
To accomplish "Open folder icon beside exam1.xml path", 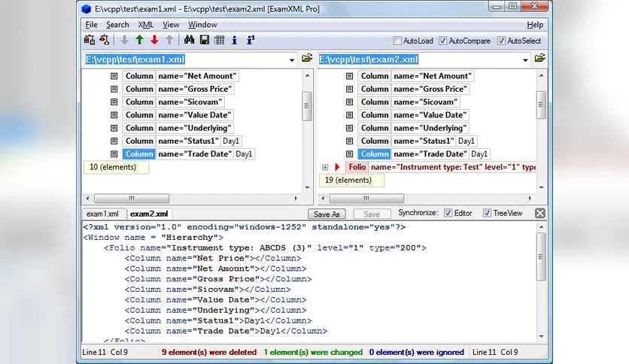I will click(307, 58).
